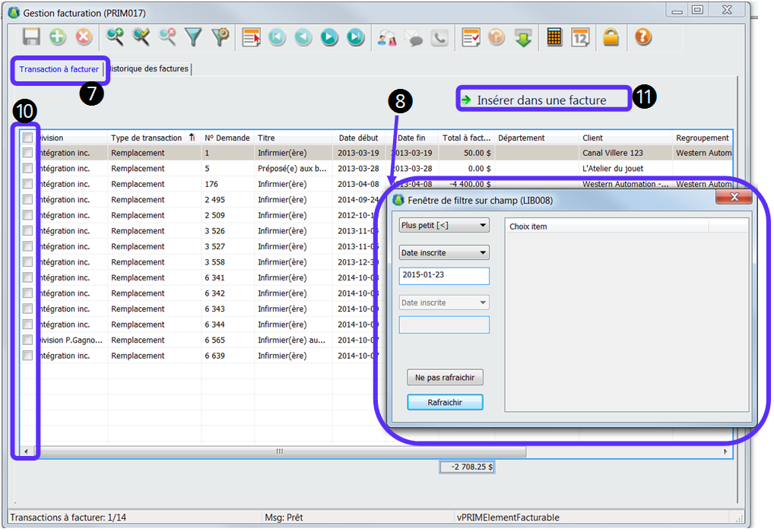The height and width of the screenshot is (532, 774).
Task: Open help via question mark icon
Action: [643, 37]
